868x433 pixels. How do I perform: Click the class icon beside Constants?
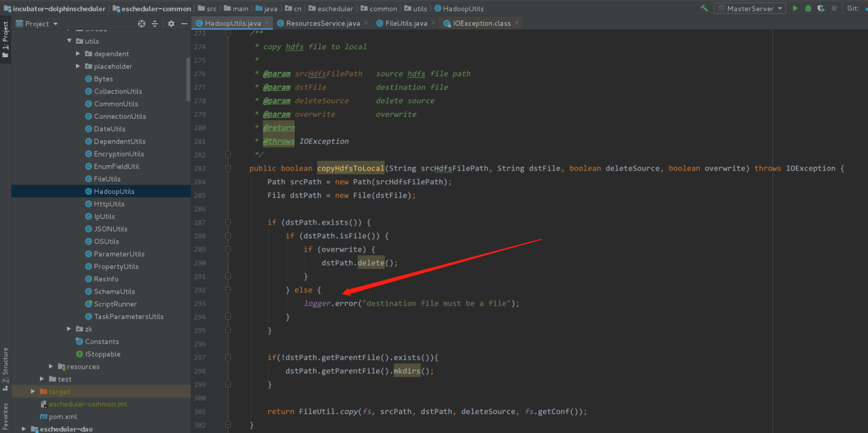tap(79, 341)
